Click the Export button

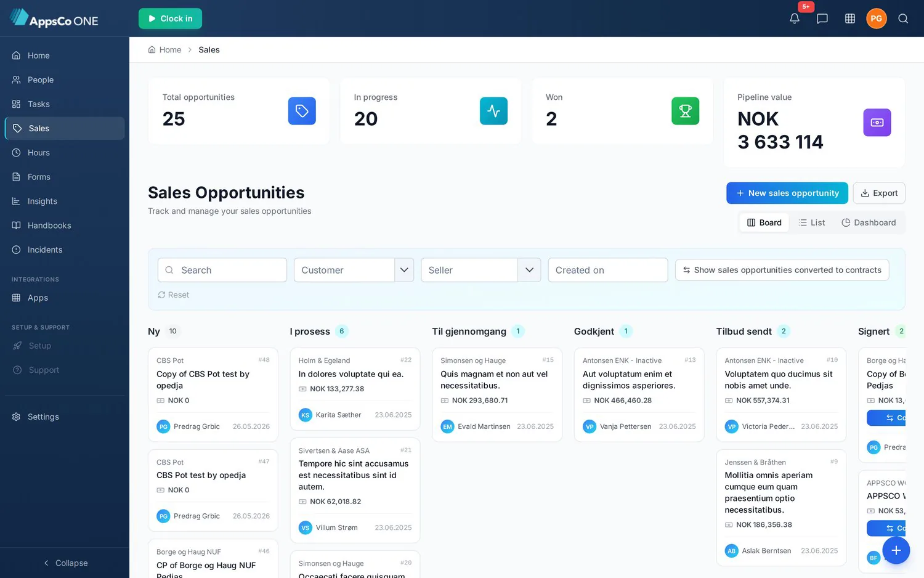(879, 193)
